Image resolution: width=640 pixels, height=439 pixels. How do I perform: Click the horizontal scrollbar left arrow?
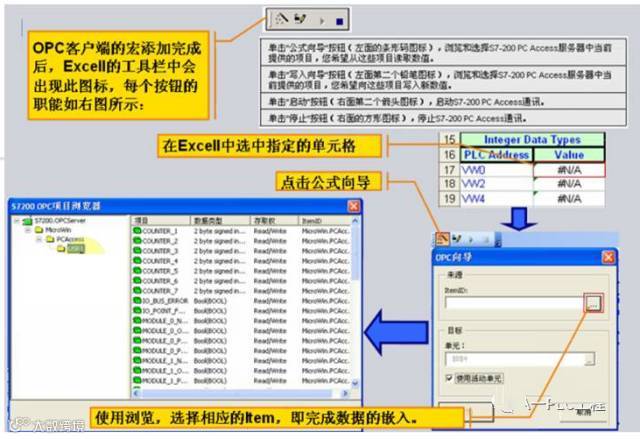pos(136,393)
